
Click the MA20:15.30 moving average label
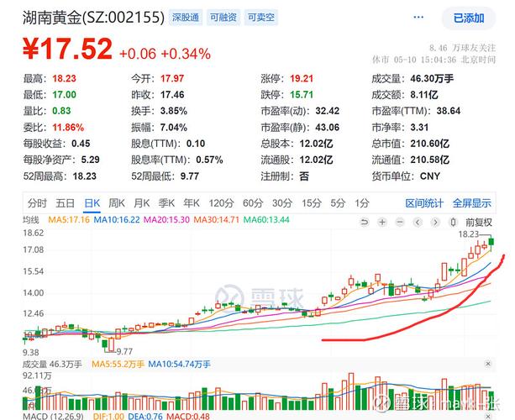[166, 220]
